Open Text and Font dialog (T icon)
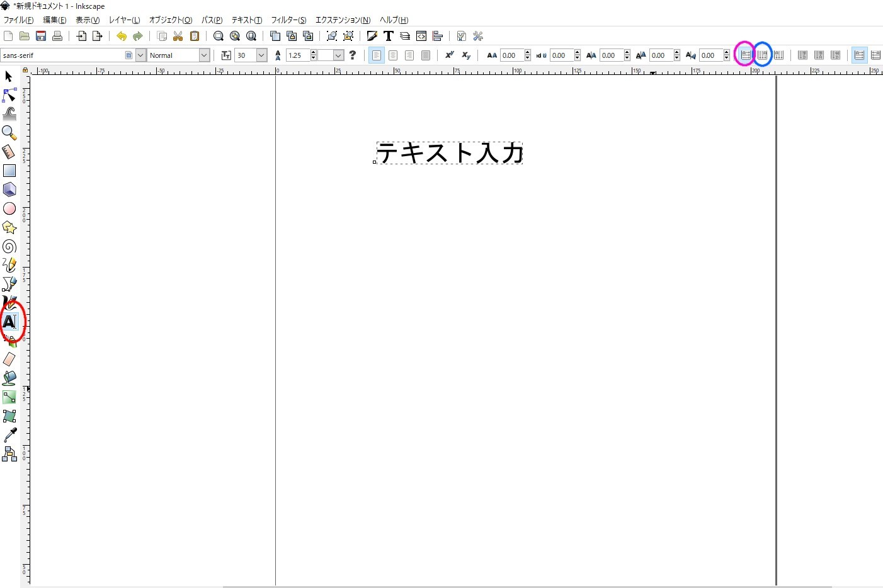This screenshot has height=588, width=883. pyautogui.click(x=389, y=37)
